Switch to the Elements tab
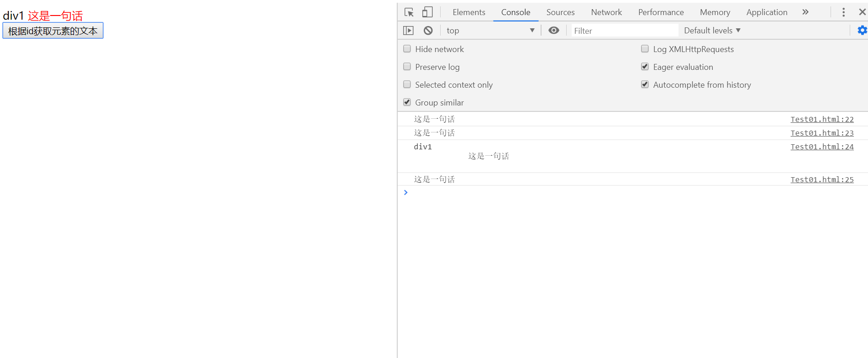The height and width of the screenshot is (358, 868). pos(469,12)
